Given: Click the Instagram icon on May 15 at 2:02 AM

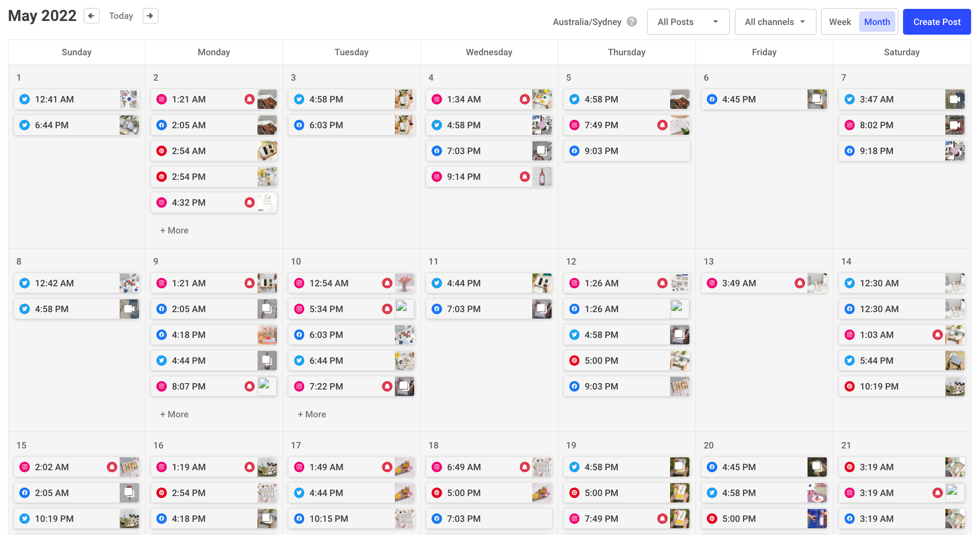Looking at the screenshot, I should 25,467.
